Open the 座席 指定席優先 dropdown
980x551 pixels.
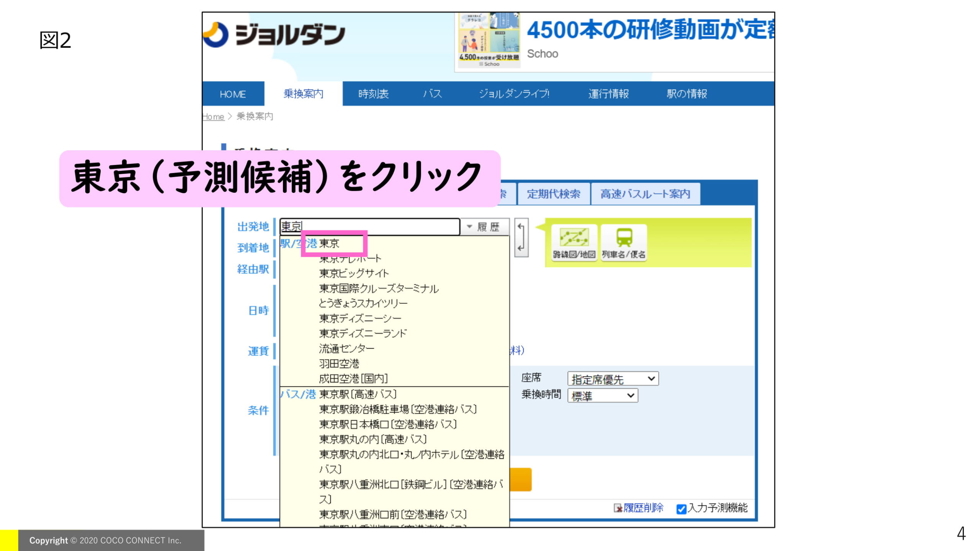(x=612, y=379)
